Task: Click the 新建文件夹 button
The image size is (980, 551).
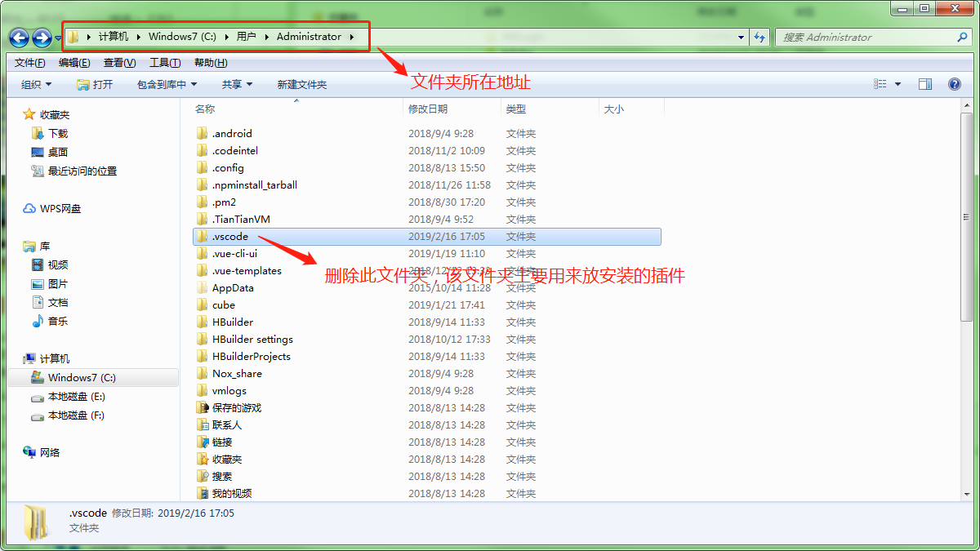Action: 301,84
